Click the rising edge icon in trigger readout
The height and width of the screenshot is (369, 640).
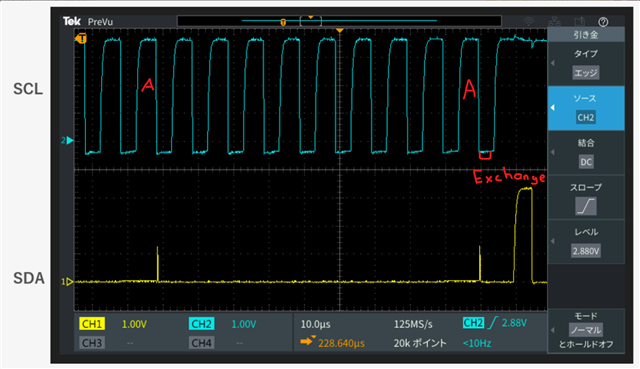click(493, 323)
